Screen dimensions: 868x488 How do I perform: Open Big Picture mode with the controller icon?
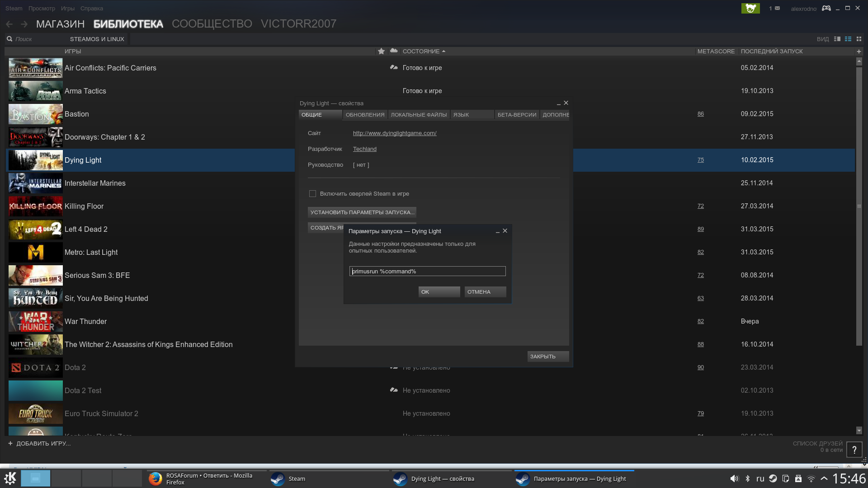pos(826,8)
